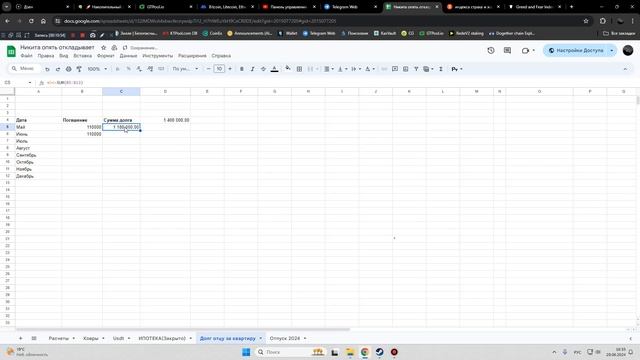Image resolution: width=640 pixels, height=360 pixels.
Task: Open share settings dropdown arrow
Action: (x=611, y=50)
